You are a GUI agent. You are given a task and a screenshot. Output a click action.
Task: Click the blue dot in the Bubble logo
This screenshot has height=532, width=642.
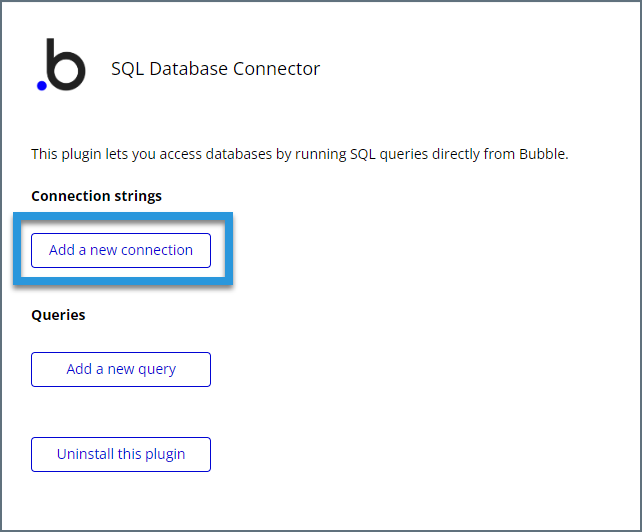click(42, 86)
